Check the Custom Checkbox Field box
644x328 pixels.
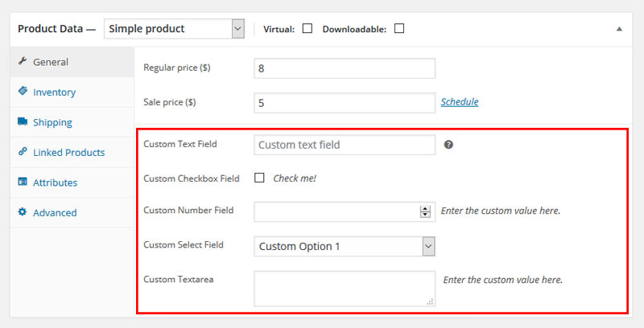(259, 178)
